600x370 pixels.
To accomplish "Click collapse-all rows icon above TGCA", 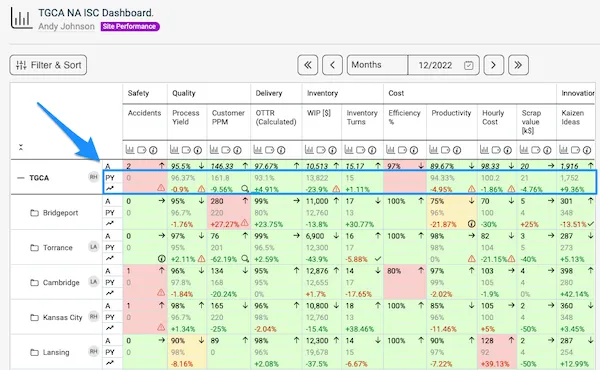I will (x=21, y=147).
